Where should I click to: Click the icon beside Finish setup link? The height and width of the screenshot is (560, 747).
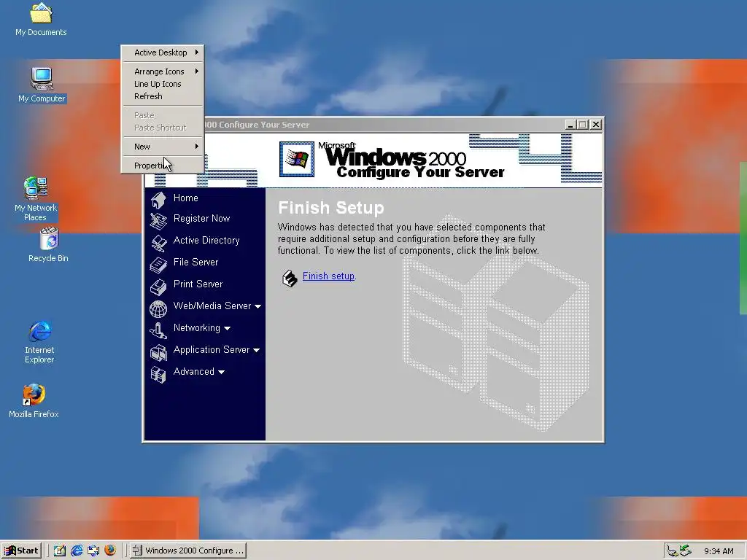point(290,278)
